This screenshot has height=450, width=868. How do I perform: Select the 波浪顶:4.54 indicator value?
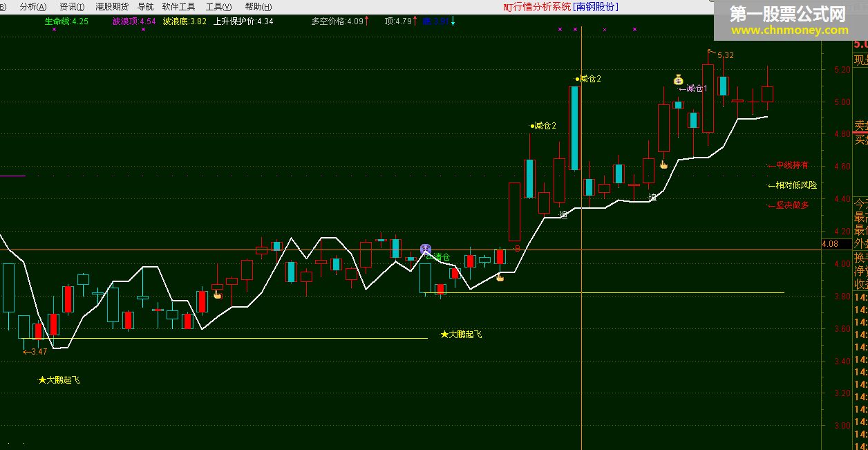134,21
